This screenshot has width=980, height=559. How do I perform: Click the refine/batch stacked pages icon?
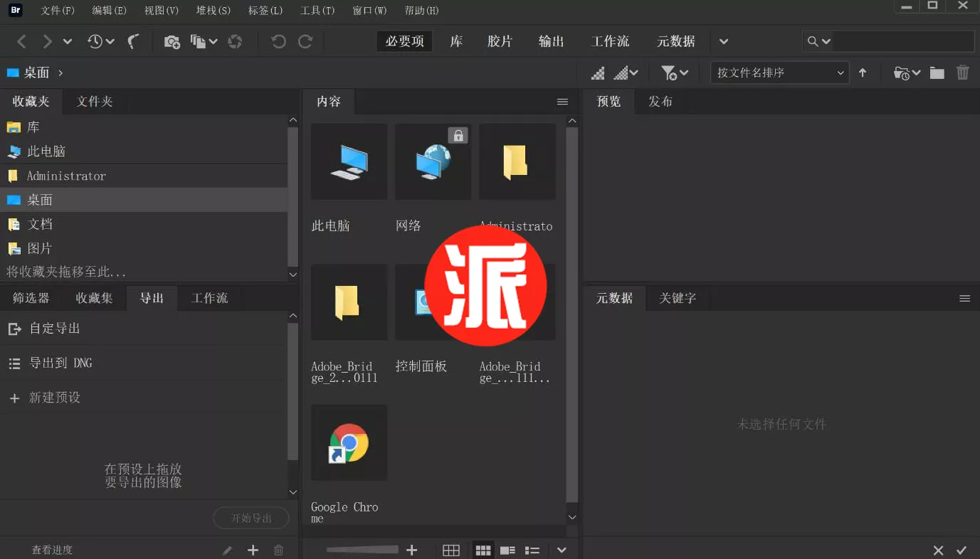tap(204, 42)
